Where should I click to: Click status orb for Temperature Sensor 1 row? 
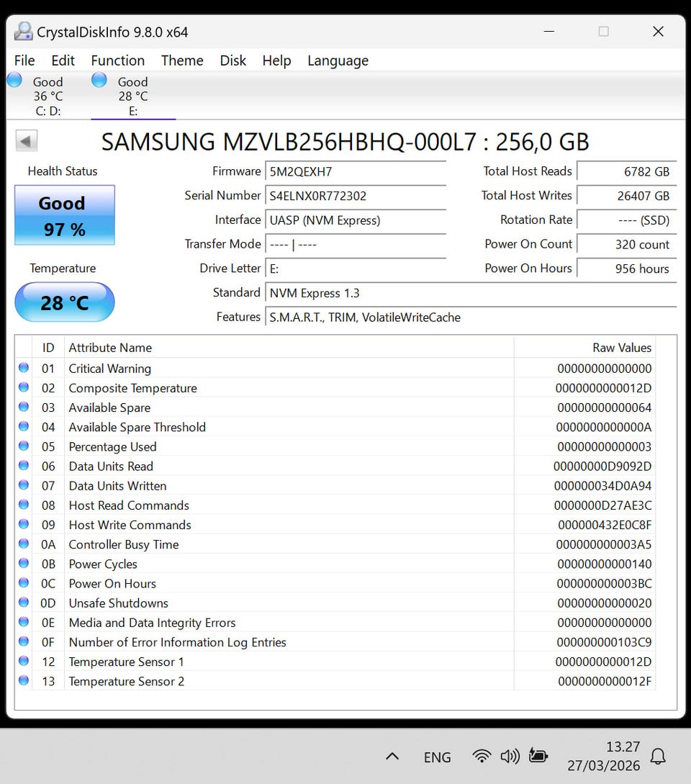click(x=24, y=661)
